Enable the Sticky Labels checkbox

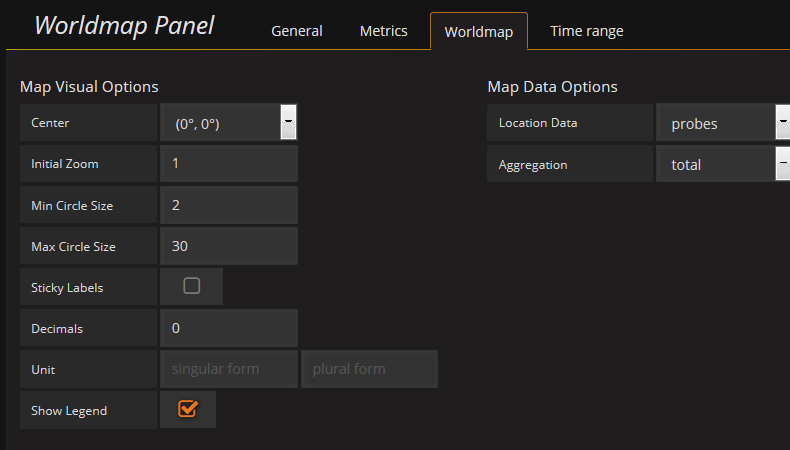(192, 286)
